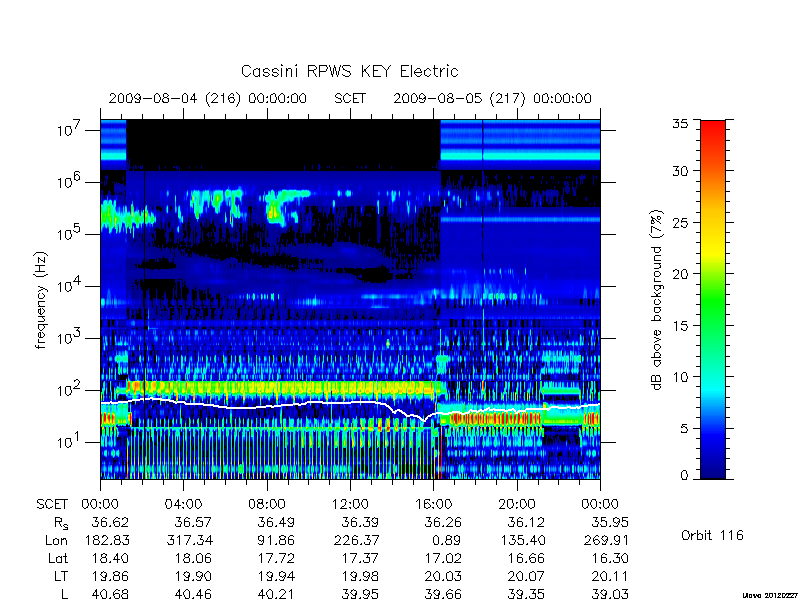Select Rs value 36.26
Image resolution: width=800 pixels, height=600 pixels.
point(443,523)
